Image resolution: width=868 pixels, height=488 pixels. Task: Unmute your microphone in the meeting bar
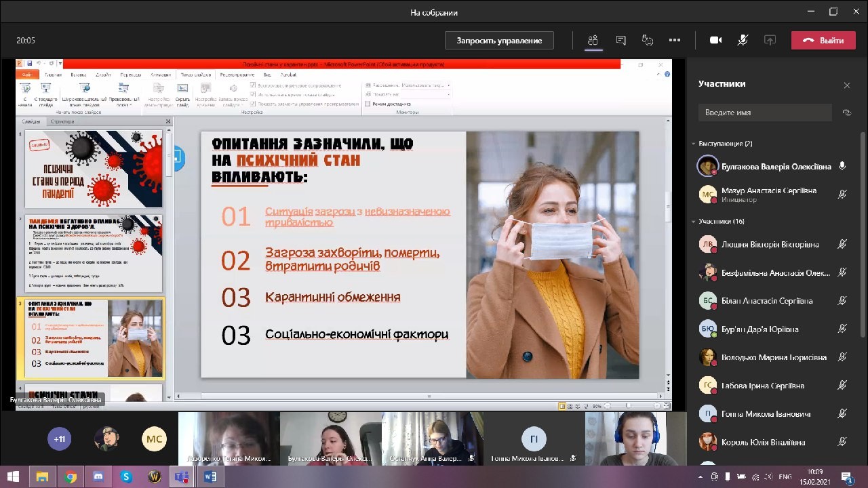pos(743,41)
